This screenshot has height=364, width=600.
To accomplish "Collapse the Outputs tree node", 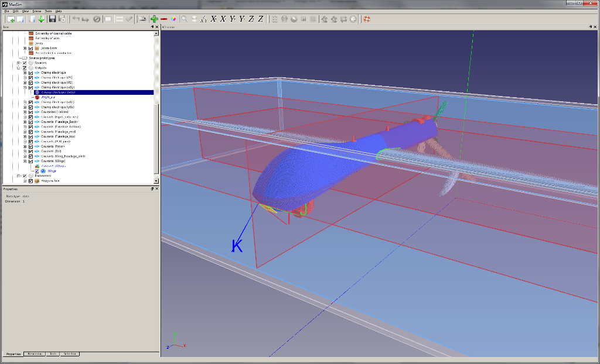I will (18, 68).
